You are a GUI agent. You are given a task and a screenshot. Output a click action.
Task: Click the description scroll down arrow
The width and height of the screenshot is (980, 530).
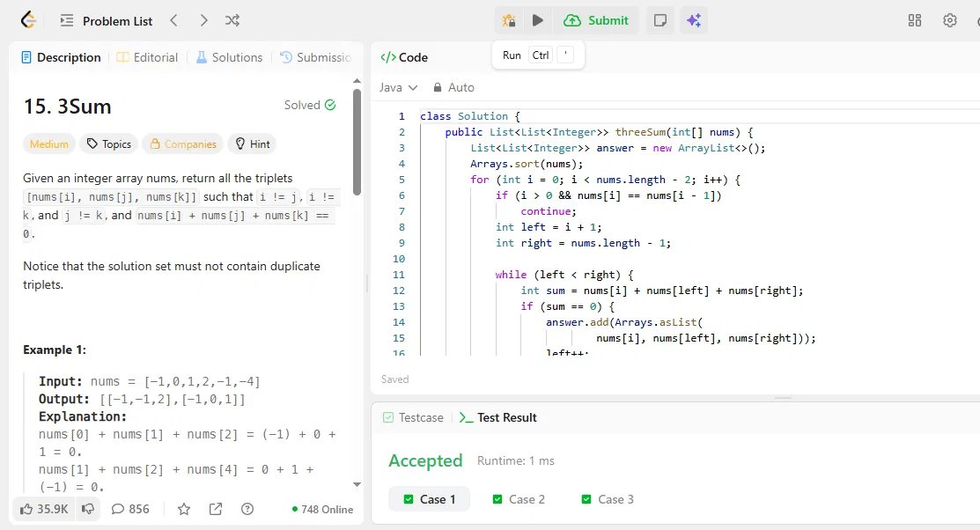pyautogui.click(x=357, y=484)
